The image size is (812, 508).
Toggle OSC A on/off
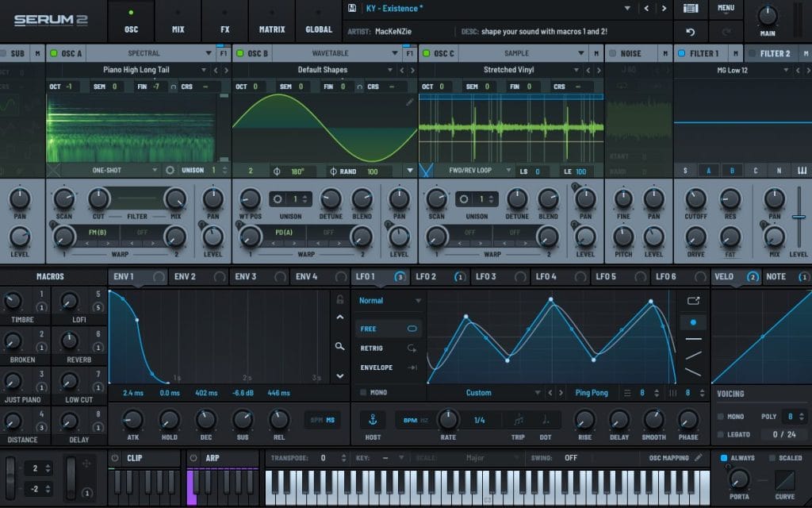[x=54, y=53]
